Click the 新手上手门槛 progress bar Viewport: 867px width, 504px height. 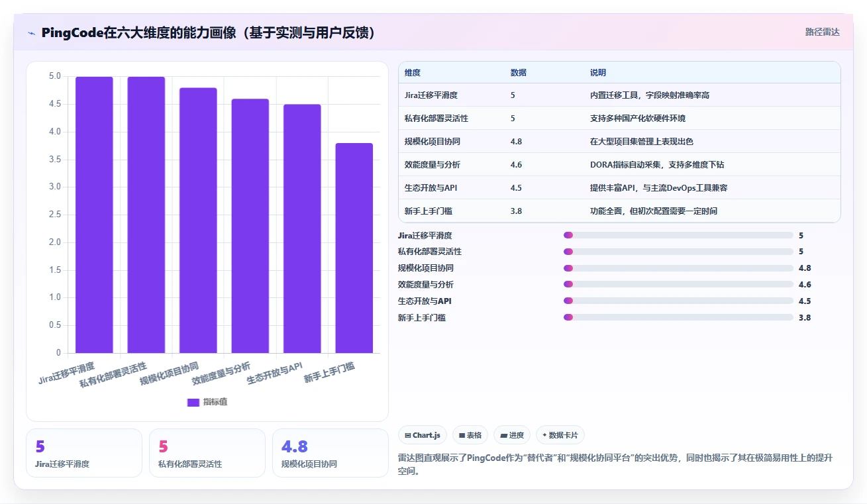(x=678, y=318)
